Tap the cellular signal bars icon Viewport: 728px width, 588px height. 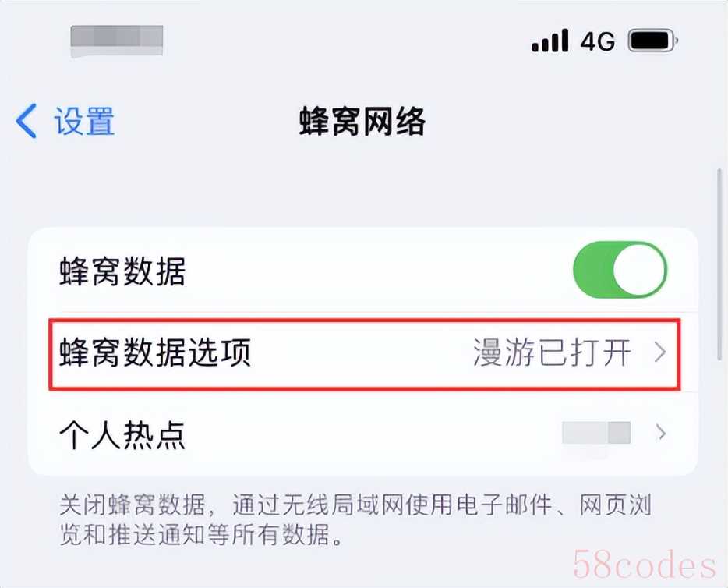[x=550, y=41]
